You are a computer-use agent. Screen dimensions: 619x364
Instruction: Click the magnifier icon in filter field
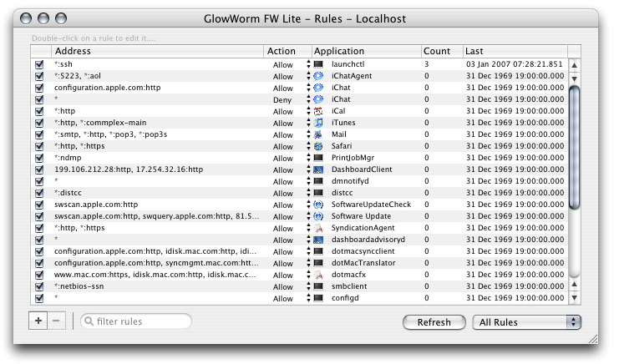point(89,321)
